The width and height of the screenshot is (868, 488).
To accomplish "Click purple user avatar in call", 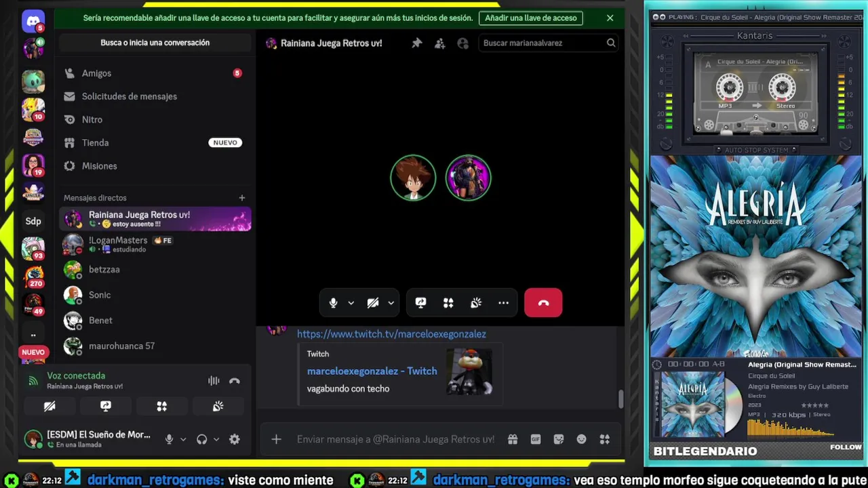I will tap(468, 178).
